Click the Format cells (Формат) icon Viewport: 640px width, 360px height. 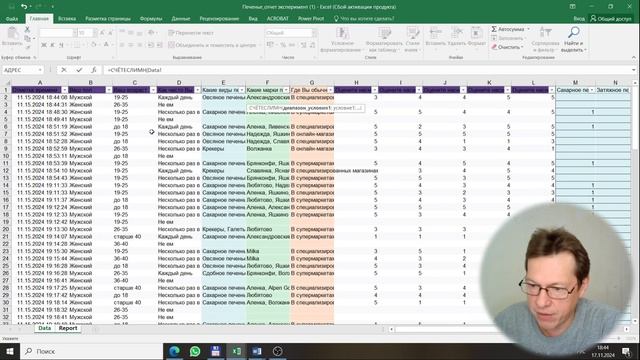(476, 33)
